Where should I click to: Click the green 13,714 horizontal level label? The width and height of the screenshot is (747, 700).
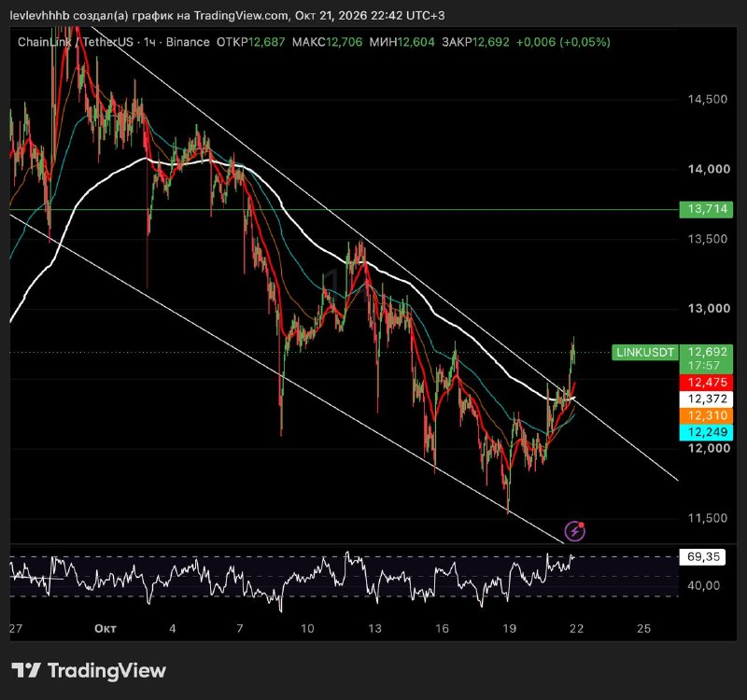point(706,209)
